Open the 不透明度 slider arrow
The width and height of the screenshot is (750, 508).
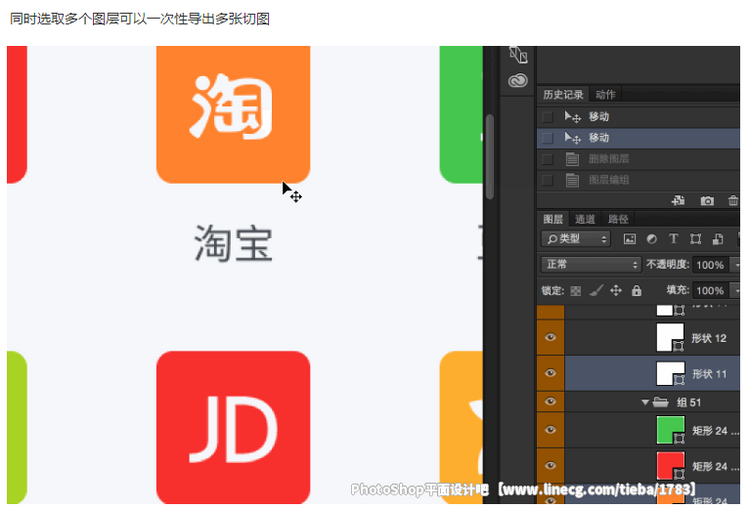click(737, 265)
